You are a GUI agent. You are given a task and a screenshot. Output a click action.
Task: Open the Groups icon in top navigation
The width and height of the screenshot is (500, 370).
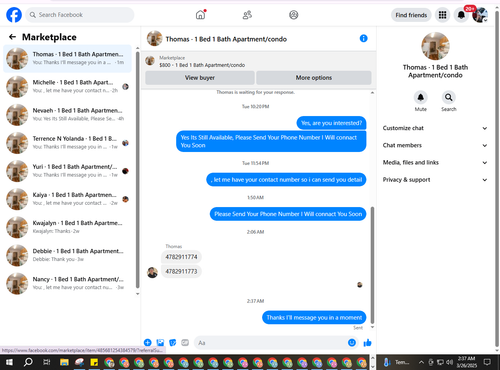[293, 15]
